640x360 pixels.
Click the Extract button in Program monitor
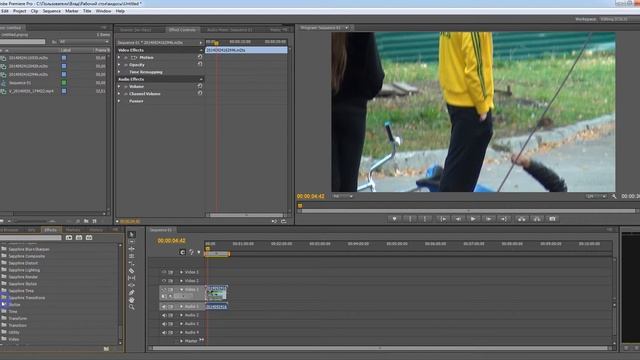coord(537,219)
